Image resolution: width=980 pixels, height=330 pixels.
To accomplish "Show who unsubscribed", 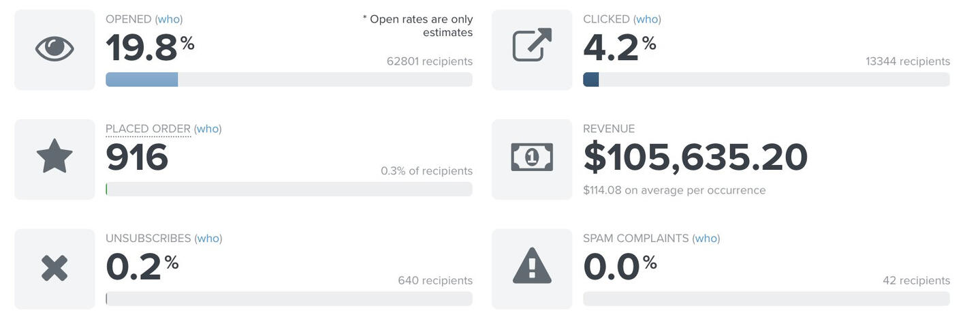I will point(208,238).
